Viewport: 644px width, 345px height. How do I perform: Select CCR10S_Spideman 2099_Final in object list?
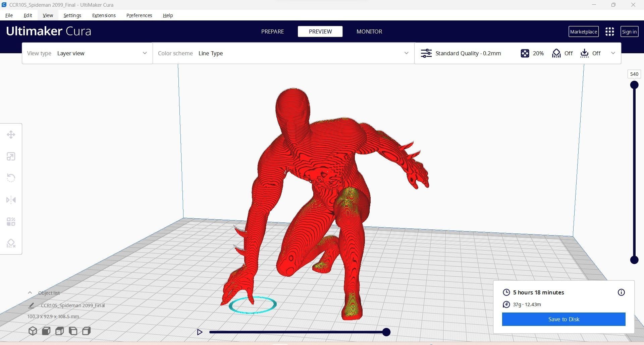pos(73,305)
